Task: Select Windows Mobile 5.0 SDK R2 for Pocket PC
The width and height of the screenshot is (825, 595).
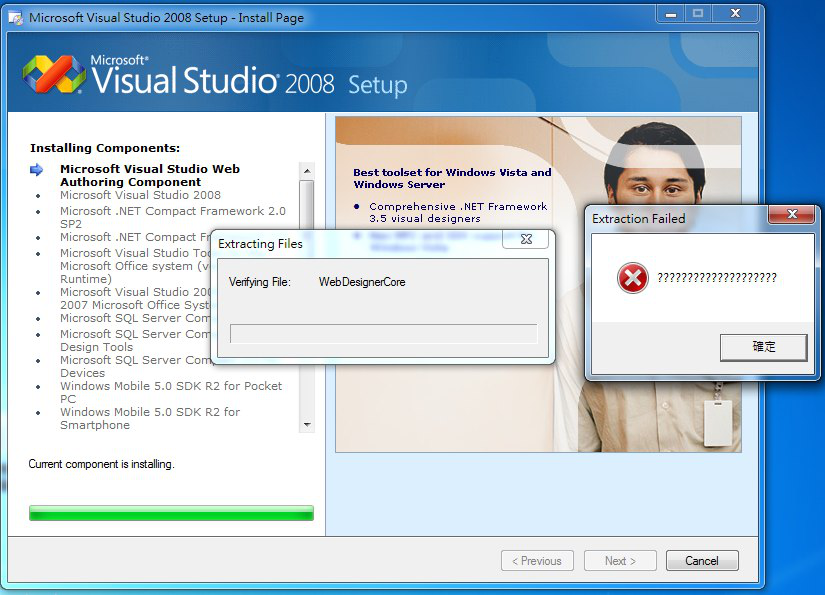Action: [x=171, y=392]
